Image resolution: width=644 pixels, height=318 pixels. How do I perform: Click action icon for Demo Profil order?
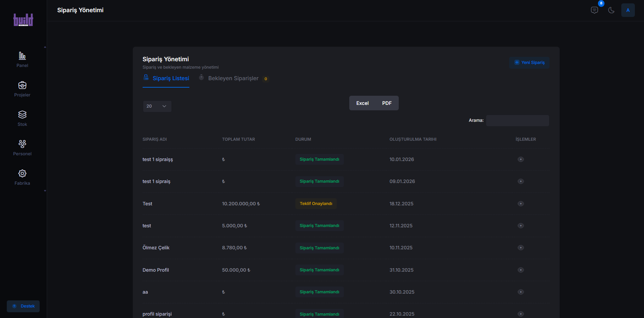coord(521,270)
